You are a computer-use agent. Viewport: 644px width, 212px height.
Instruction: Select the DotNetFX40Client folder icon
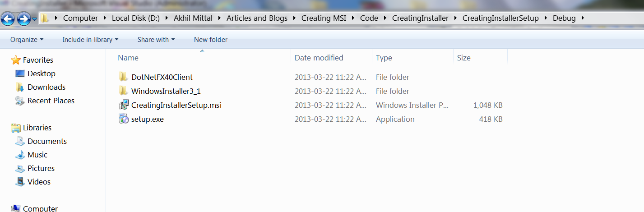click(x=123, y=77)
